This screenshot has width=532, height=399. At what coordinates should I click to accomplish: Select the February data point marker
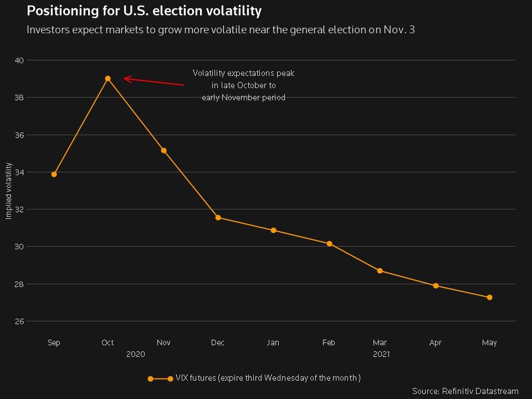coord(329,244)
